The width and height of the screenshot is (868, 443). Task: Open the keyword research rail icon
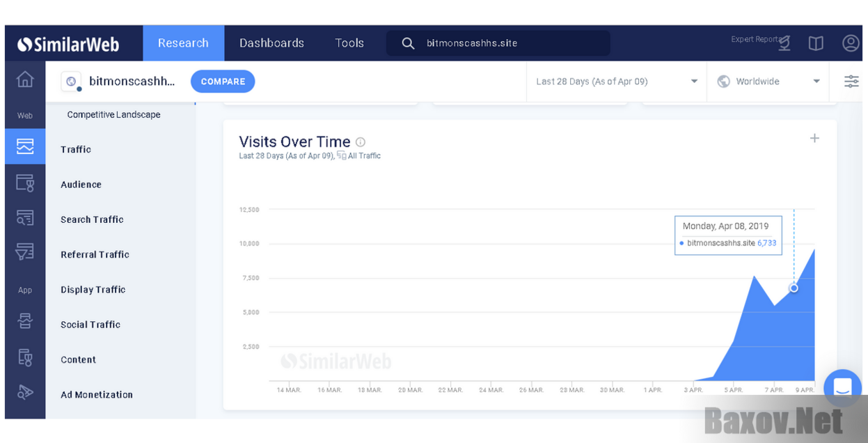coord(25,217)
